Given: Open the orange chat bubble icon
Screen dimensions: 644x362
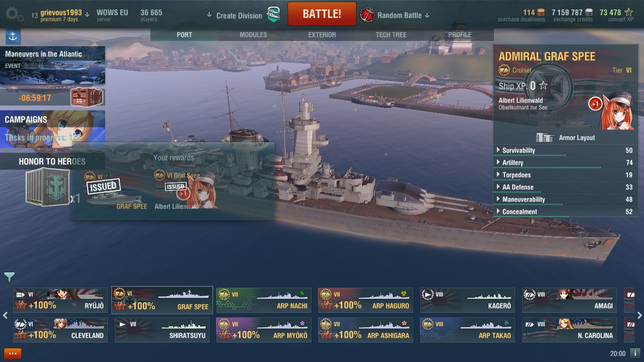Looking at the screenshot, I should 13,354.
